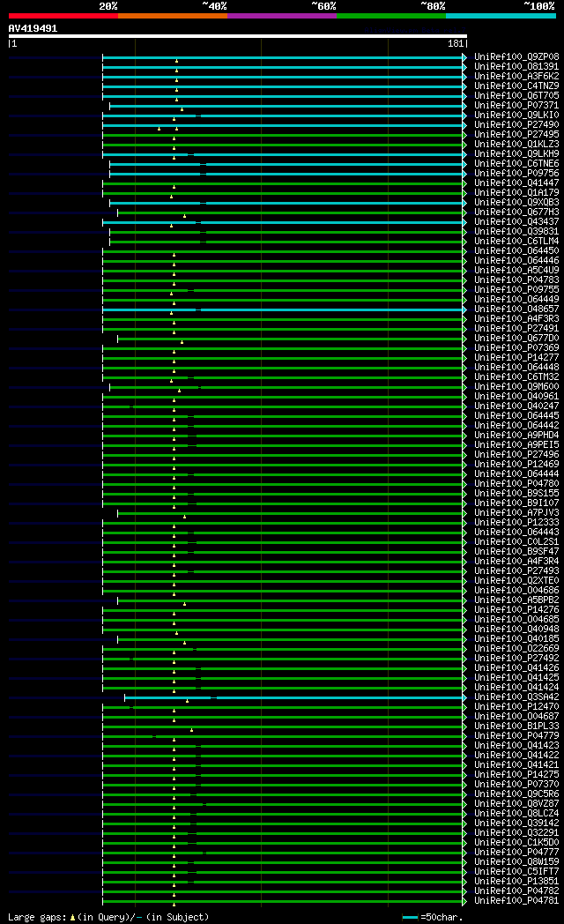Open hit UniRef100_Q40948
The height and width of the screenshot is (924, 564).
coord(517,630)
